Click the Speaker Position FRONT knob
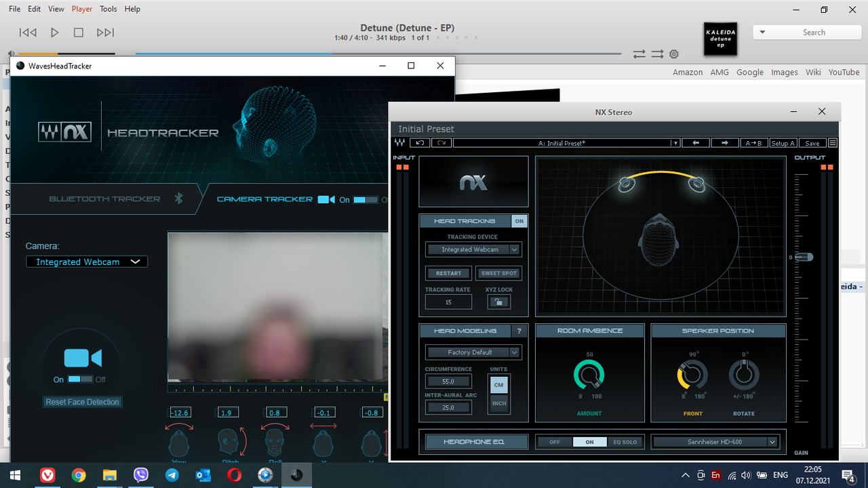868x488 pixels. (x=692, y=375)
